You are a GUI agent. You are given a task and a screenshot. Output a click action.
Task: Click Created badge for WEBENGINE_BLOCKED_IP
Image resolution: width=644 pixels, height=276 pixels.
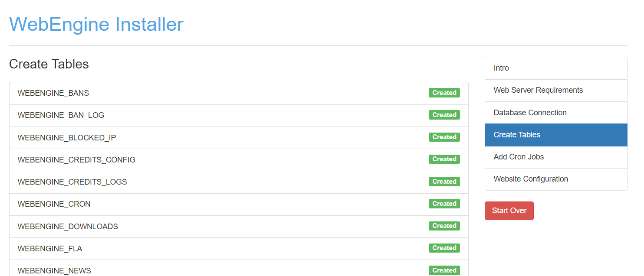(444, 137)
